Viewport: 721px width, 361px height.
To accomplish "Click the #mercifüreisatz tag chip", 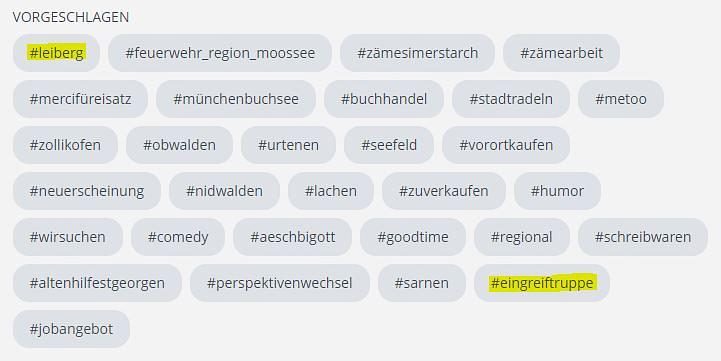I will pos(80,99).
